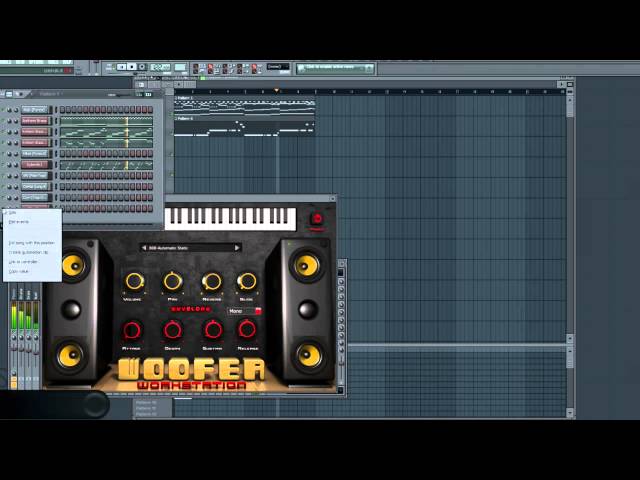
Task: Toggle first step of the fifth channel row
Action: pos(63,154)
